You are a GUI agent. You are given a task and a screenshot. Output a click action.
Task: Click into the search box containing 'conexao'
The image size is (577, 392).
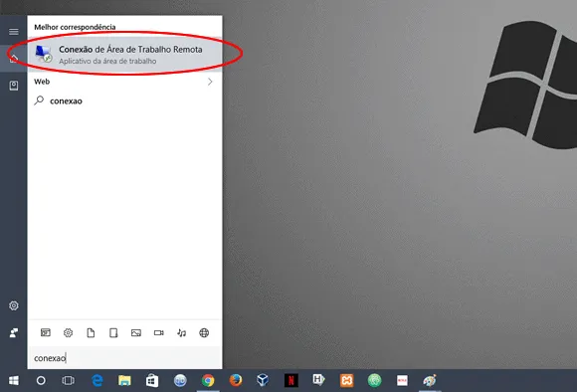pos(124,358)
